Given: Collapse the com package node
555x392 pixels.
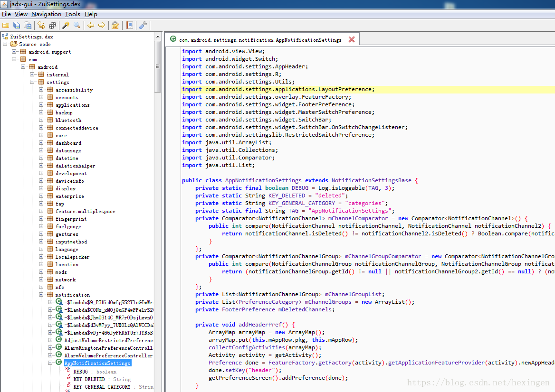Looking at the screenshot, I should [x=14, y=59].
